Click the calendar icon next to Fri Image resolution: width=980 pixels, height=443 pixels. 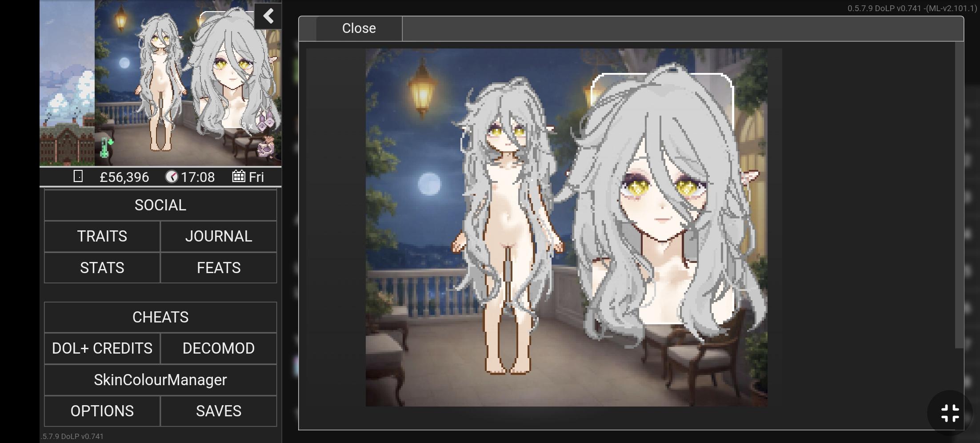[239, 177]
